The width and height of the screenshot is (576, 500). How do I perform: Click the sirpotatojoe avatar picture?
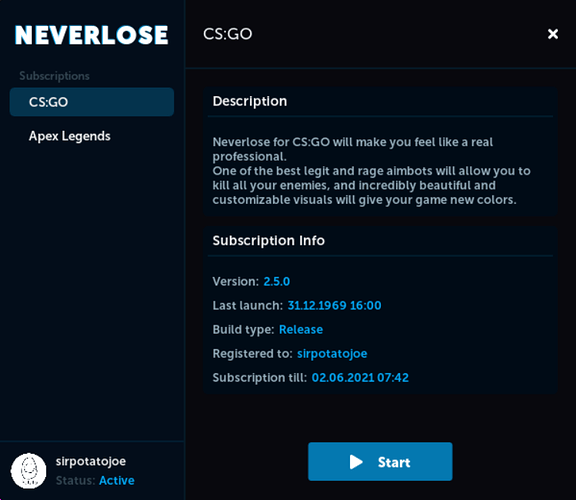coord(29,471)
